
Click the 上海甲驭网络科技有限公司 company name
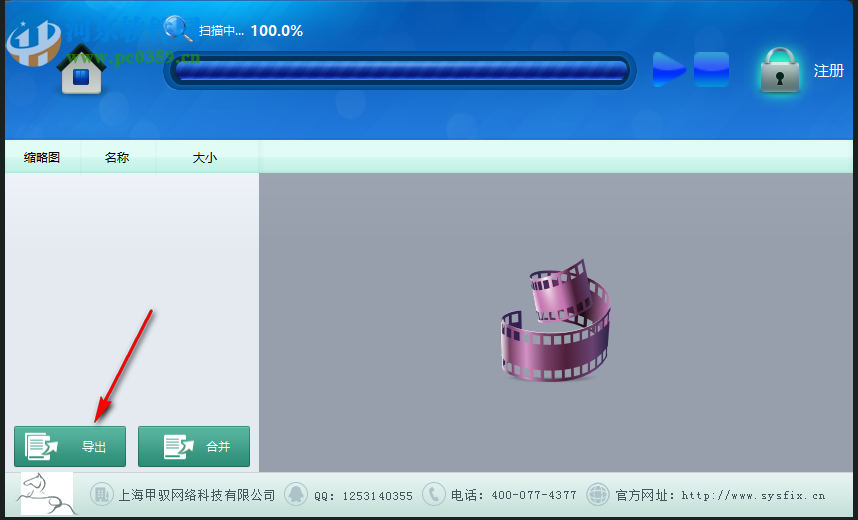point(197,495)
